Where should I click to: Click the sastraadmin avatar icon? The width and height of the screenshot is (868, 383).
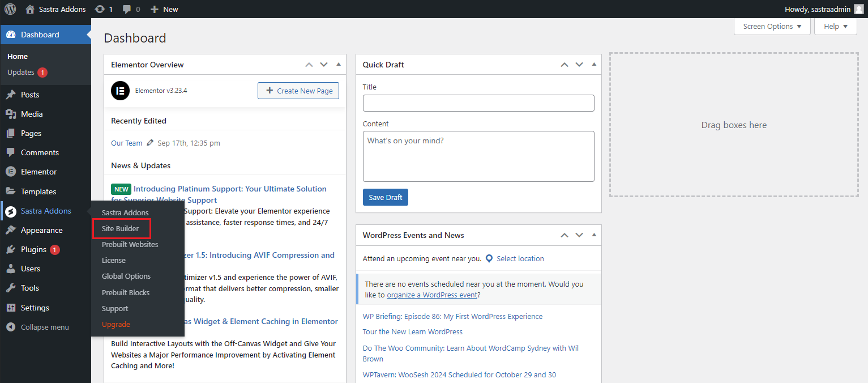[x=859, y=9]
